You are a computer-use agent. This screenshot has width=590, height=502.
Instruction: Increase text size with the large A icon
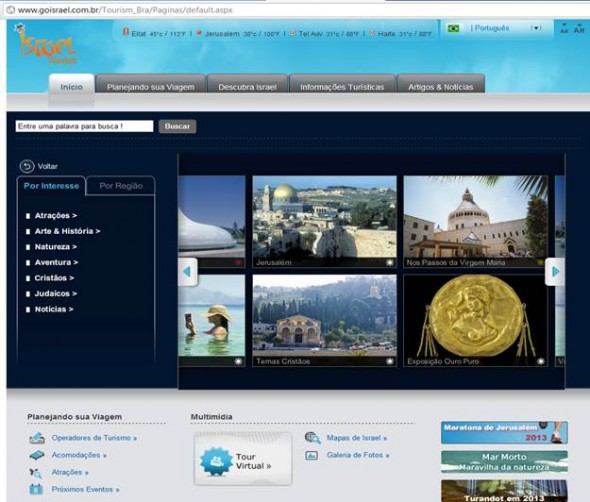[x=579, y=29]
